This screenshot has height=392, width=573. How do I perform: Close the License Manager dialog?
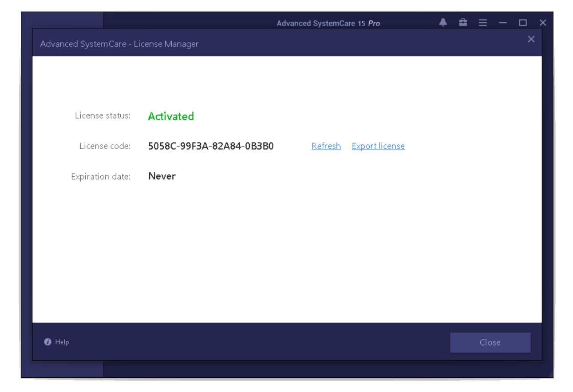click(x=531, y=39)
